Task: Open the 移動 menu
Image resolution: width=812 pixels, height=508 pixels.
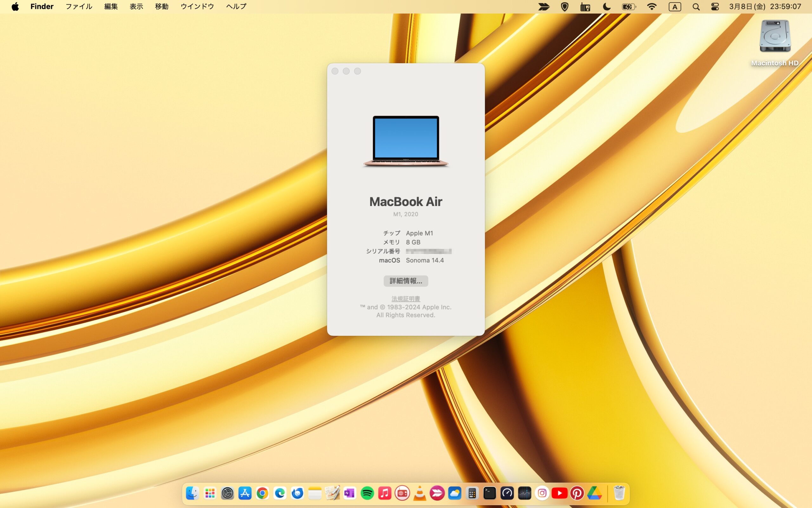Action: click(162, 7)
